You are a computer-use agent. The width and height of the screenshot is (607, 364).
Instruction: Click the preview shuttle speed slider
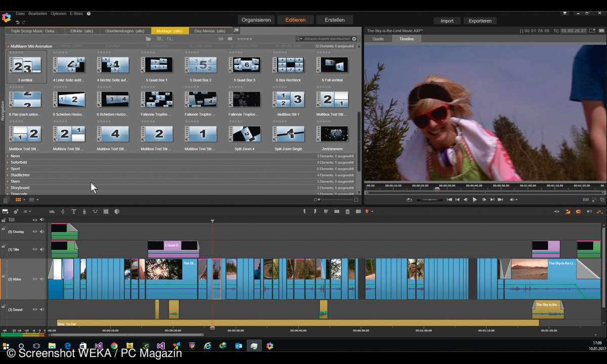coord(429,200)
